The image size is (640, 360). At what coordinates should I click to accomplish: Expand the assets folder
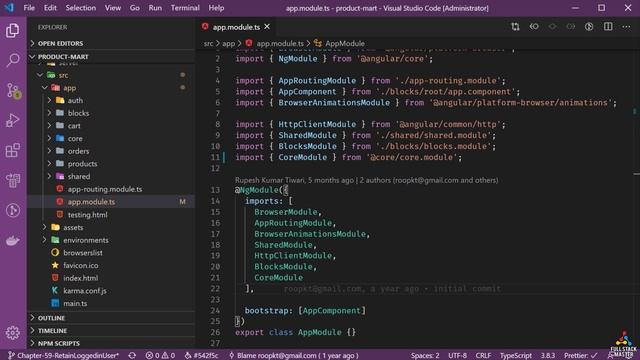tap(44, 227)
